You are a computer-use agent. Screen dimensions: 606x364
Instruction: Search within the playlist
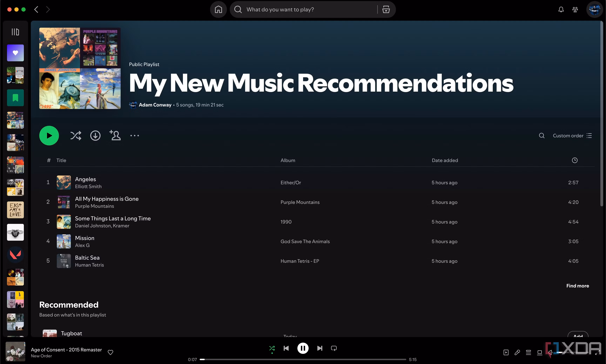542,136
